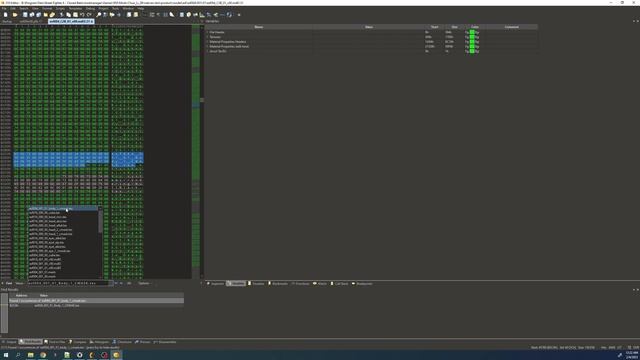Click the Textures row color swatch
Screen dimensions: 640x360
(x=472, y=37)
